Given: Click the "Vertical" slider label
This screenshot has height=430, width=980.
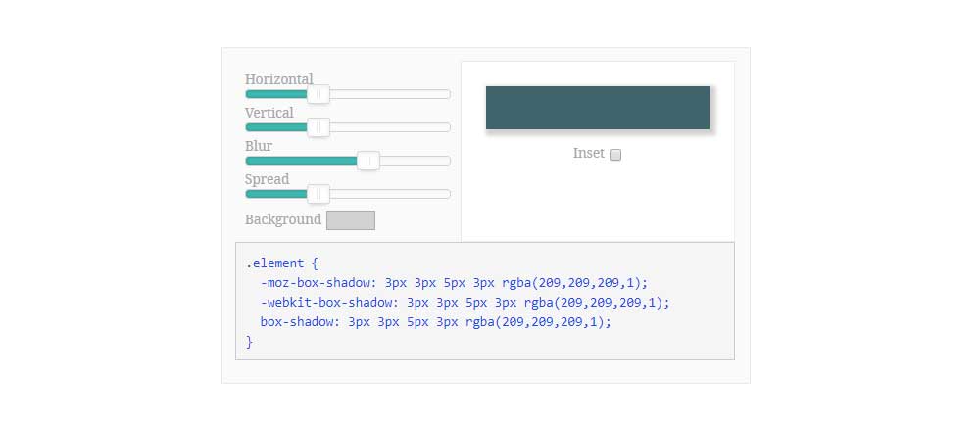Looking at the screenshot, I should coord(269,113).
